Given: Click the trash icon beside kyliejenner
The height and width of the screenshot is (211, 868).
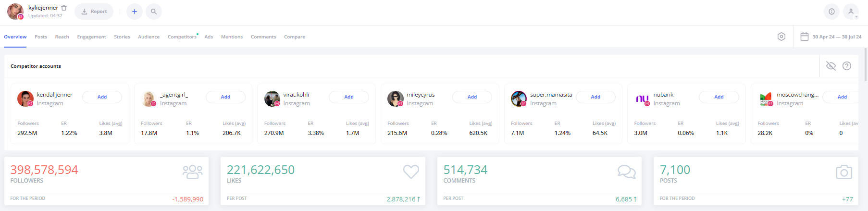Looking at the screenshot, I should click(x=64, y=8).
